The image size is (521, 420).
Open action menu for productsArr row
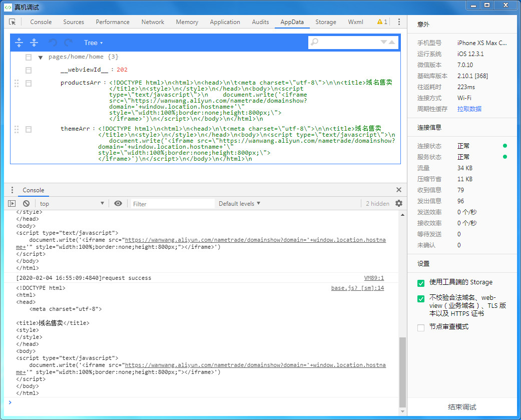29,83
